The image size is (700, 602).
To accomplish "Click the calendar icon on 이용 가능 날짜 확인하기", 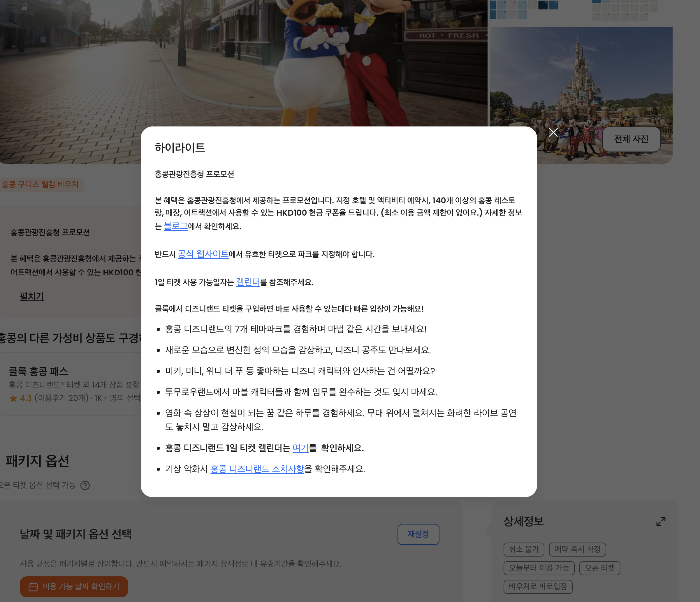I will [33, 587].
